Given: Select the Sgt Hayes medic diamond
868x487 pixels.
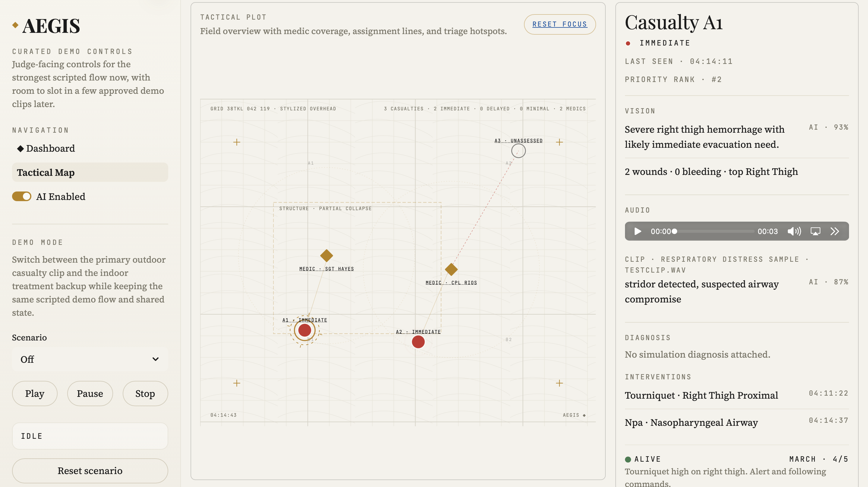Looking at the screenshot, I should point(326,255).
